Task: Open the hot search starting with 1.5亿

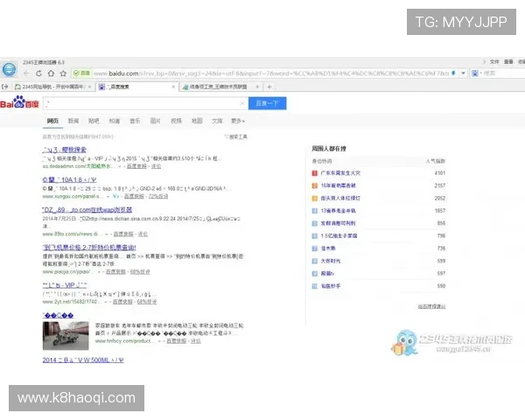Action: pos(339,235)
